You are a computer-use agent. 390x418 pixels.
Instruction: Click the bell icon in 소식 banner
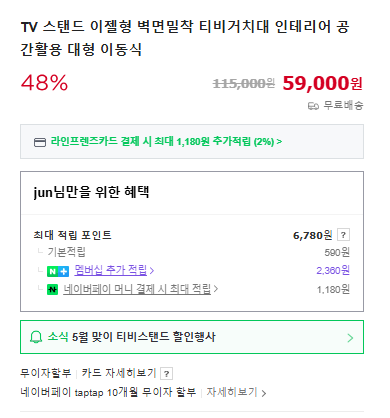[36, 337]
